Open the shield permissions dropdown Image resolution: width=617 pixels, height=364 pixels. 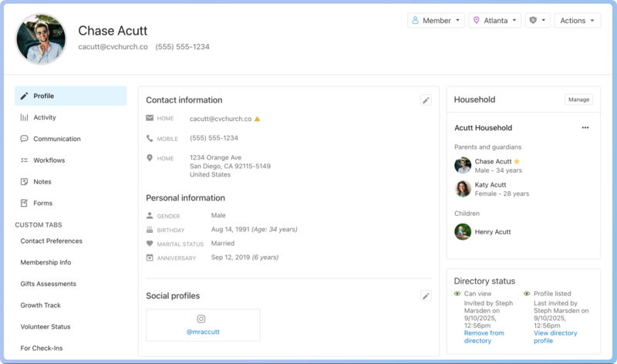point(537,21)
